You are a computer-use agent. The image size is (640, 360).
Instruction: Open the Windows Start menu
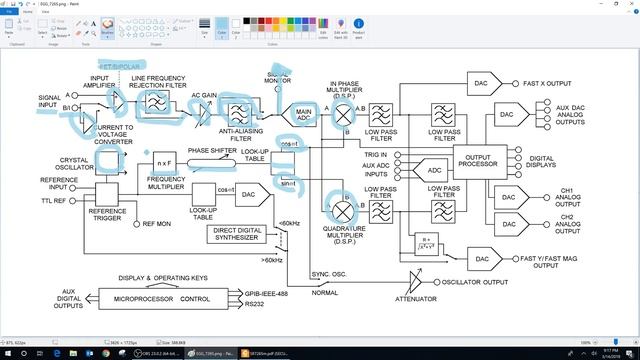8,353
